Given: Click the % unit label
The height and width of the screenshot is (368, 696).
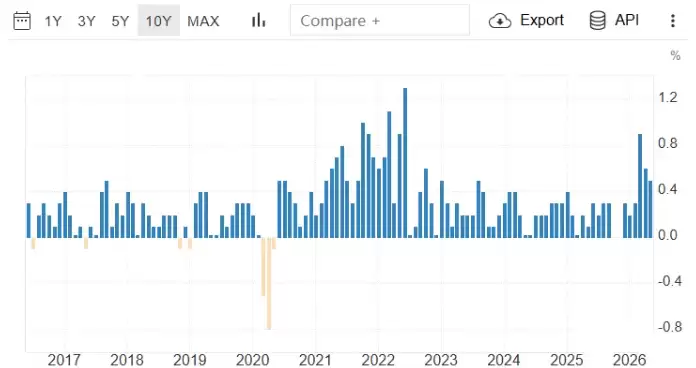Looking at the screenshot, I should (x=676, y=56).
